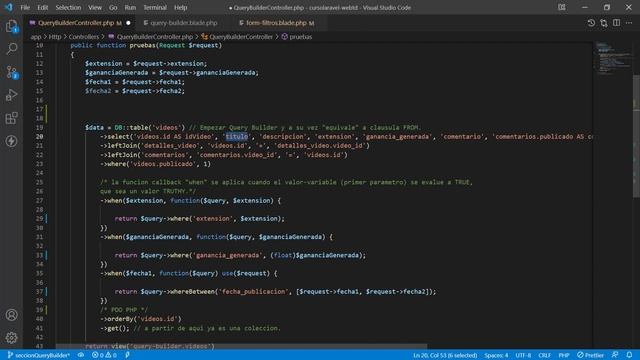Open the notifications bell
The width and height of the screenshot is (640, 360).
[x=629, y=355]
